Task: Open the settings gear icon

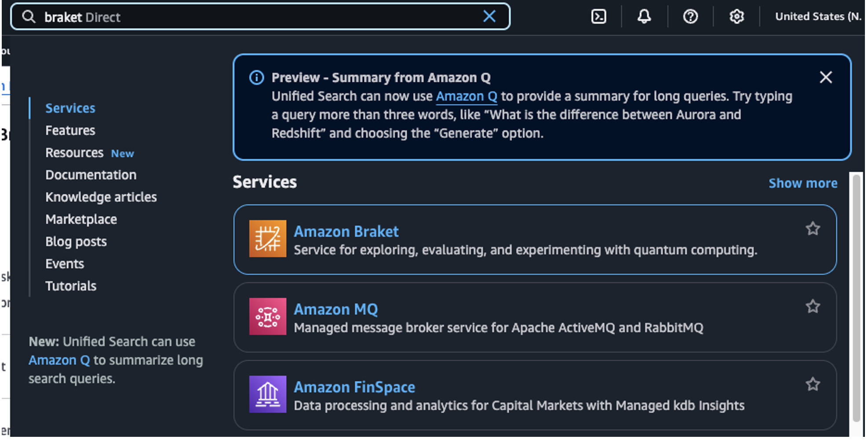Action: coord(737,17)
